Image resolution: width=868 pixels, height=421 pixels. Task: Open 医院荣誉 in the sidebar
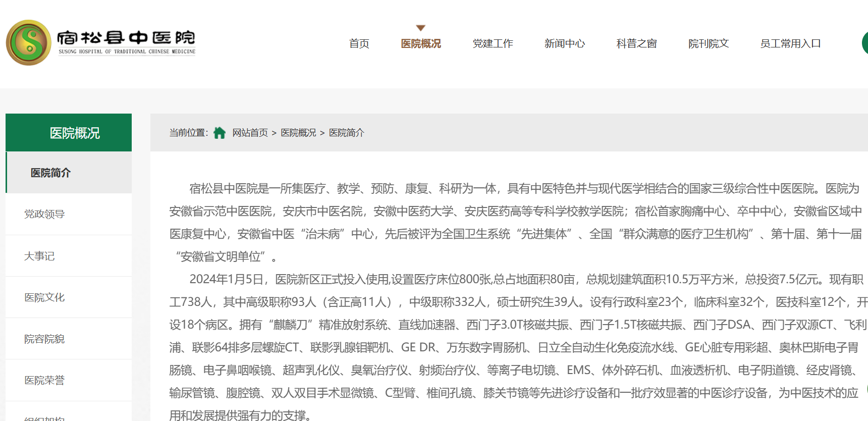pyautogui.click(x=69, y=380)
